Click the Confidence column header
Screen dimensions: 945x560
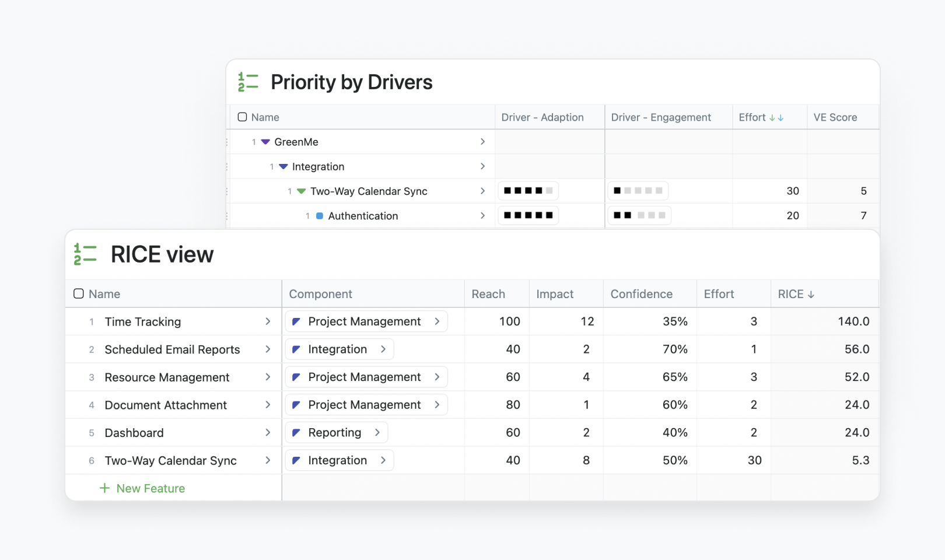click(641, 294)
